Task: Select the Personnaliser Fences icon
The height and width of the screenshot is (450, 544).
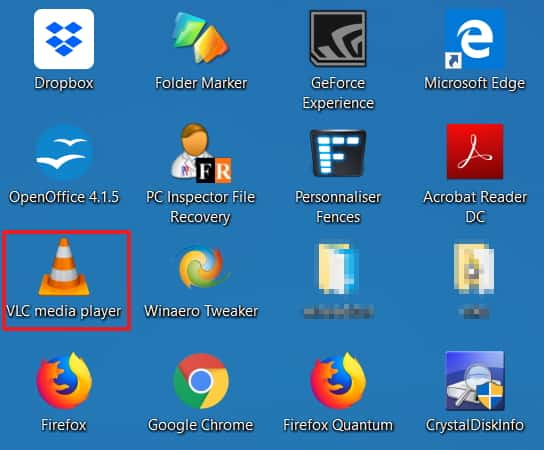Action: (338, 153)
